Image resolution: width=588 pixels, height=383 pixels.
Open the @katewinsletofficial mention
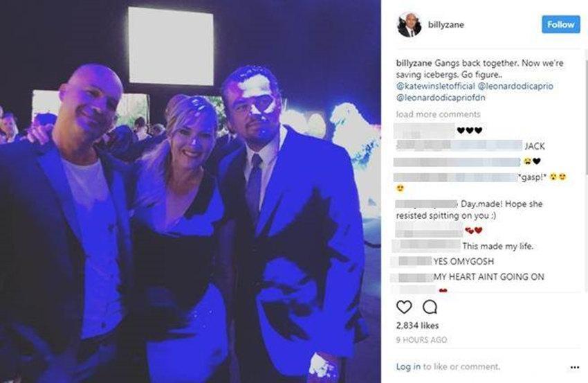[x=435, y=86]
